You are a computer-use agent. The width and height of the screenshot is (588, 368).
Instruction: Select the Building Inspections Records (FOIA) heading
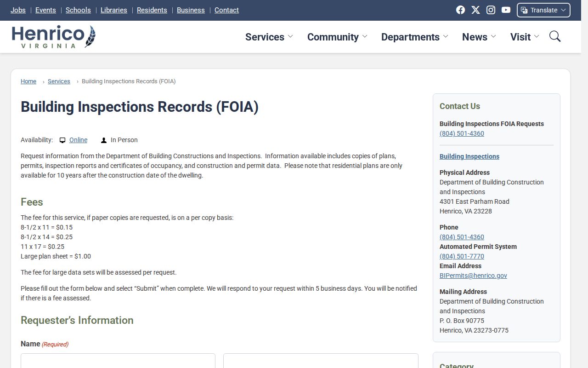click(x=140, y=107)
